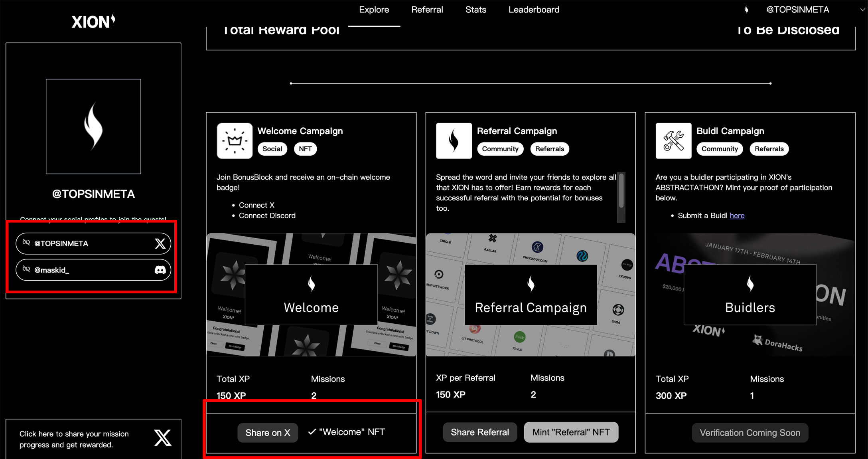This screenshot has height=459, width=868.
Task: Click the Share Referral button
Action: tap(480, 432)
